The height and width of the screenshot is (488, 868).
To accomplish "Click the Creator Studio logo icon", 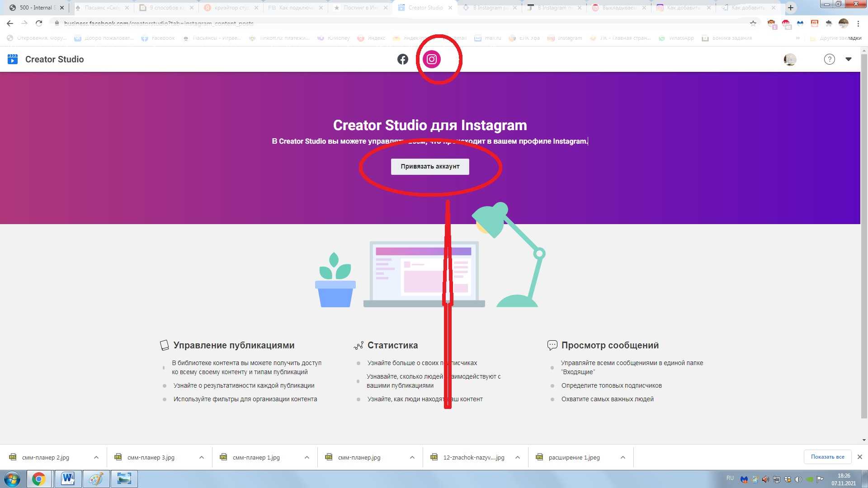I will (x=13, y=59).
